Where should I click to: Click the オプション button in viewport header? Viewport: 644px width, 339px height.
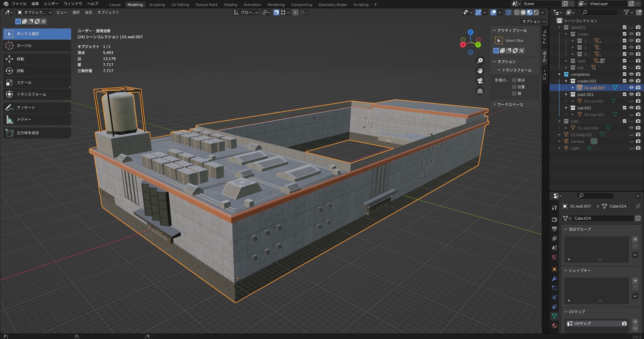533,21
